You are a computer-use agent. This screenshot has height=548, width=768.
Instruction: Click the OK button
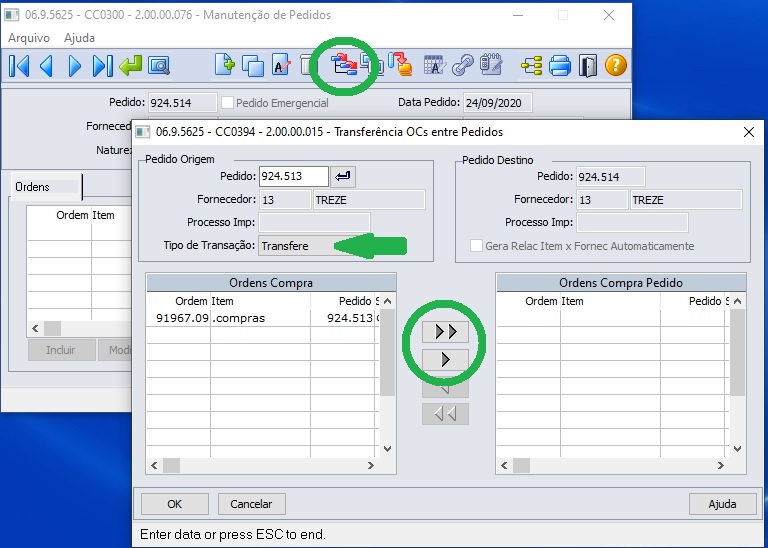coord(175,504)
